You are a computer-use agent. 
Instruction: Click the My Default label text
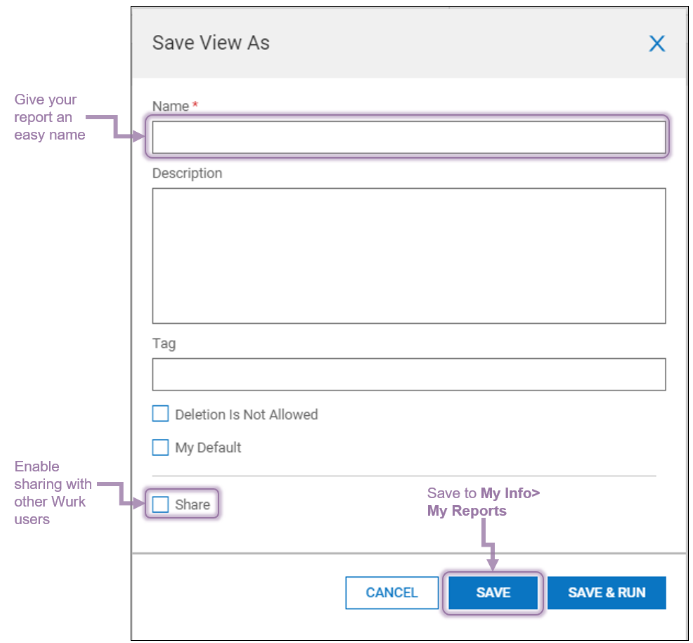pos(208,447)
